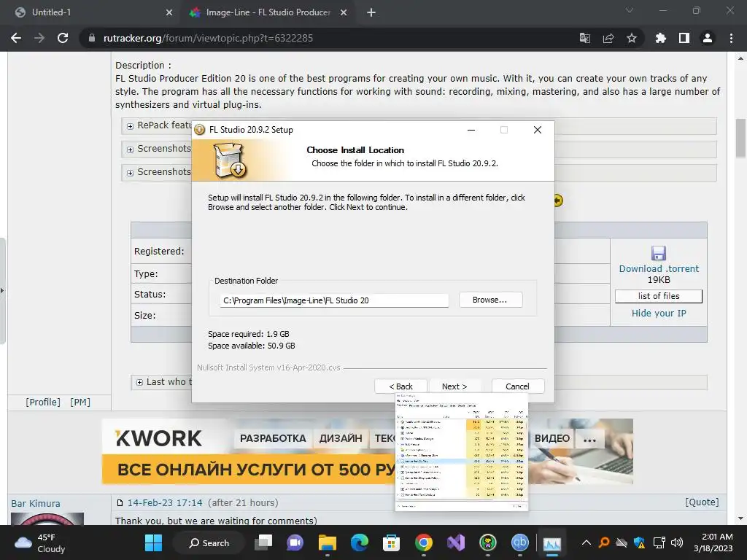Click the network tray icon
Image resolution: width=747 pixels, height=560 pixels.
coord(659,542)
